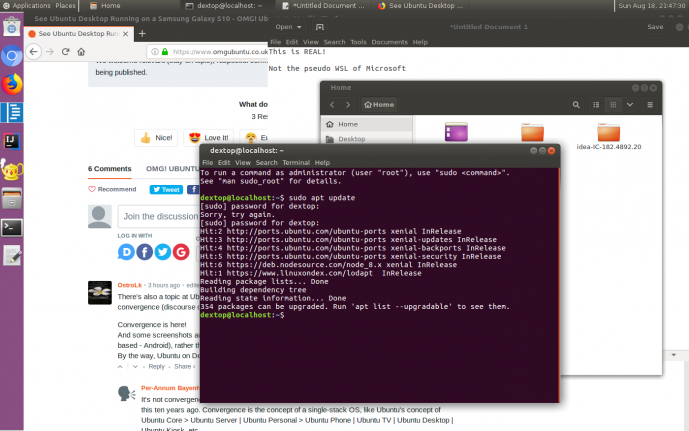Open the terminal's Edit menu
The height and width of the screenshot is (431, 689).
click(x=224, y=163)
